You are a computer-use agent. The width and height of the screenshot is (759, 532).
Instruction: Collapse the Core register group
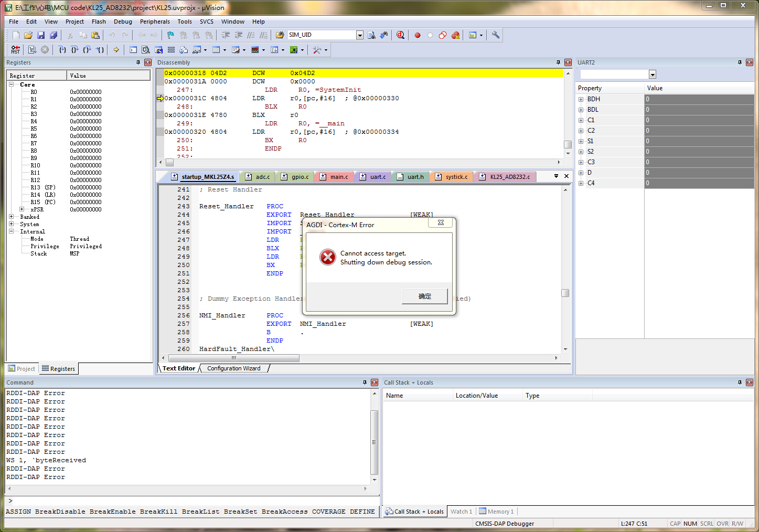pos(11,84)
